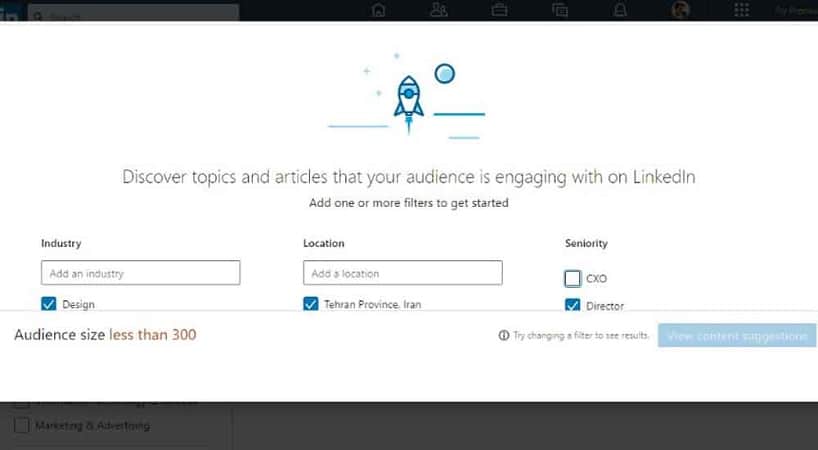818x450 pixels.
Task: Open the Jobs briefcase icon
Action: (499, 10)
